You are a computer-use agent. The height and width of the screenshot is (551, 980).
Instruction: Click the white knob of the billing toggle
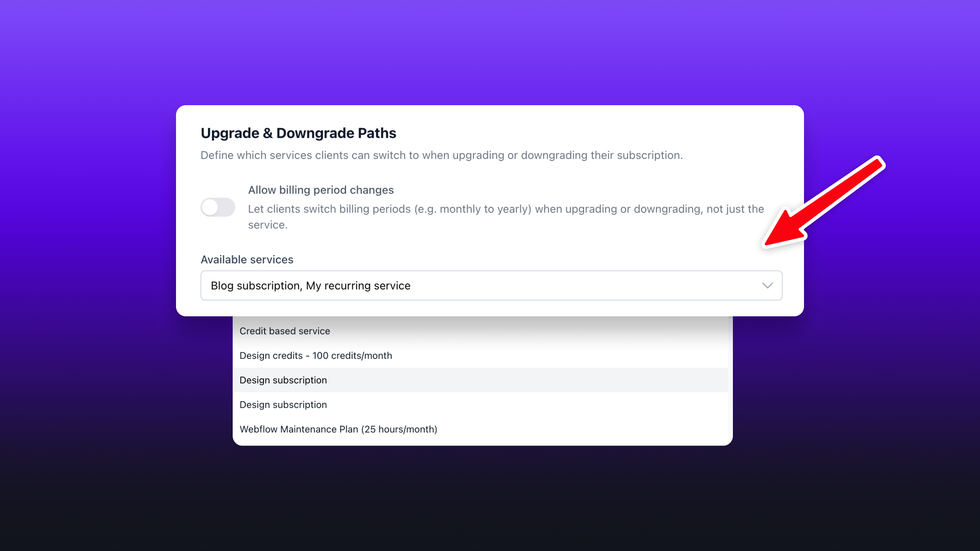[210, 207]
